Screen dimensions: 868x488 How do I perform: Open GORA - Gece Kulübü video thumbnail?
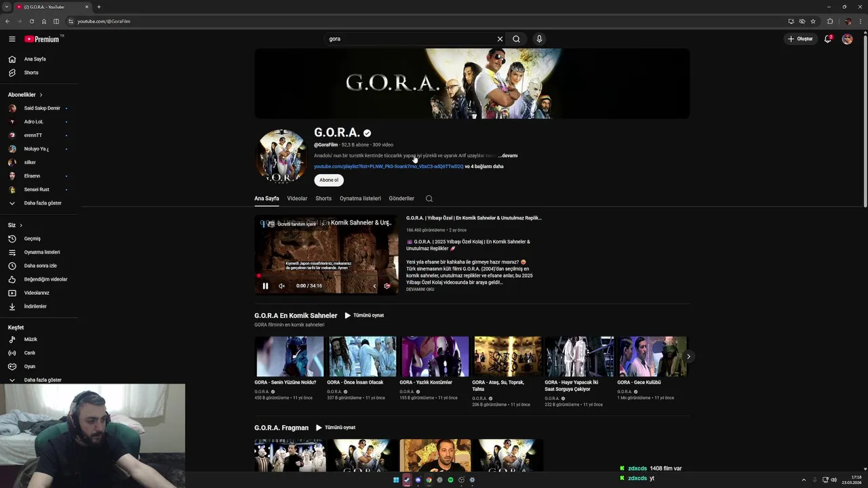pos(653,357)
